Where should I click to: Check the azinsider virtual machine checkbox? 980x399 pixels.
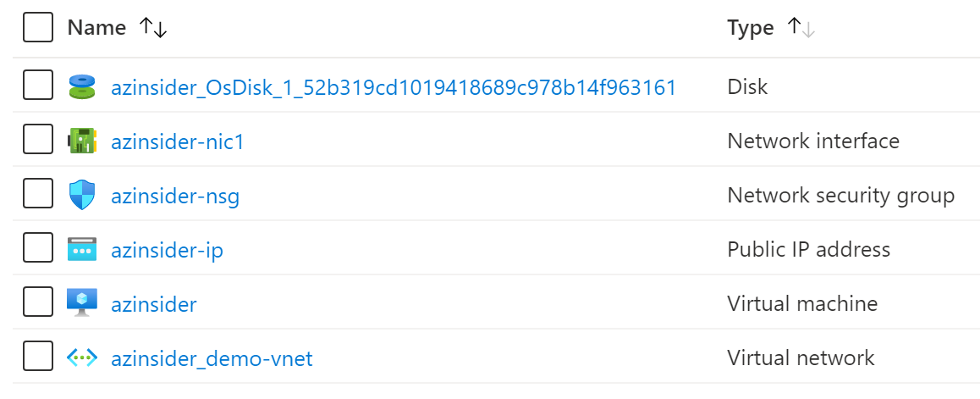coord(38,302)
